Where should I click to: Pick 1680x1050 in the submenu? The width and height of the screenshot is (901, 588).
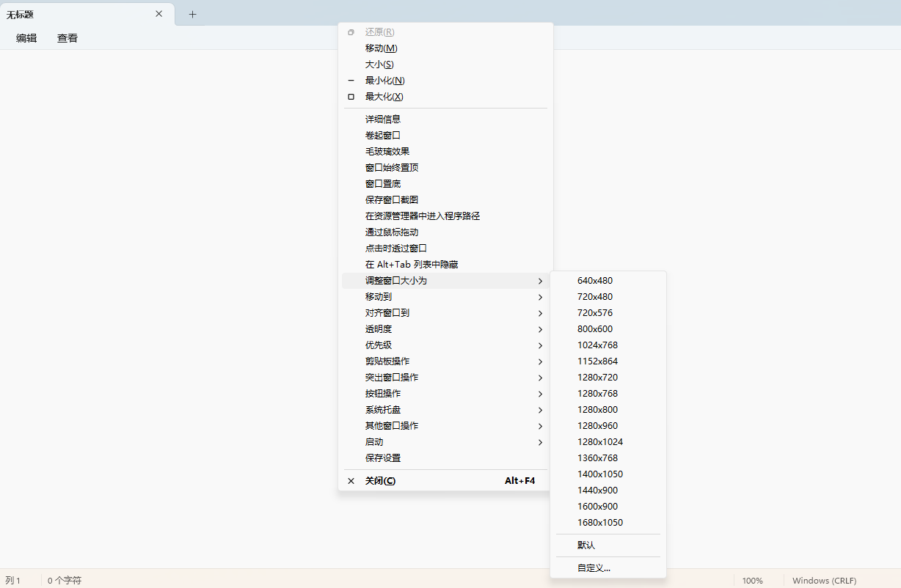click(x=608, y=522)
